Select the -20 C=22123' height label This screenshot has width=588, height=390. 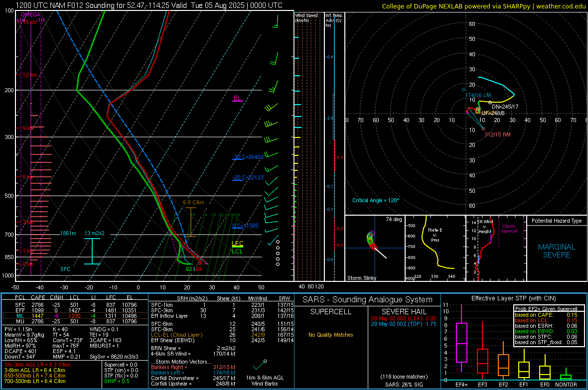pos(248,177)
